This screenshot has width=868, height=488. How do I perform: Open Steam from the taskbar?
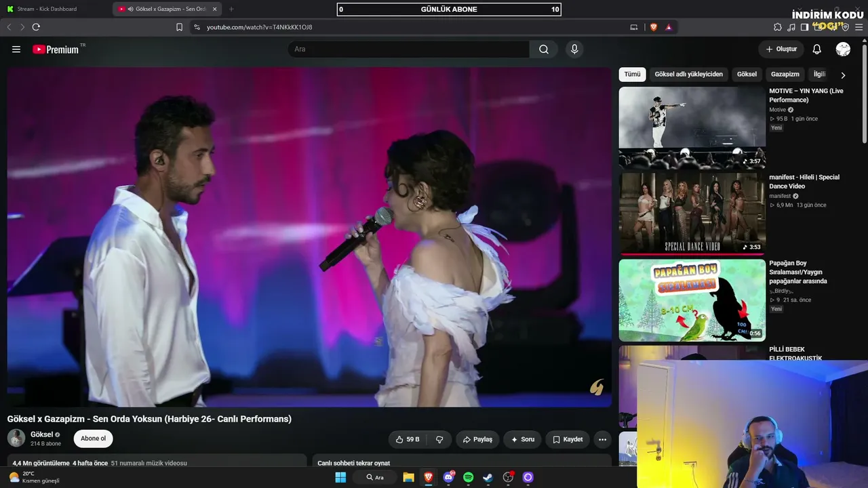tap(488, 477)
